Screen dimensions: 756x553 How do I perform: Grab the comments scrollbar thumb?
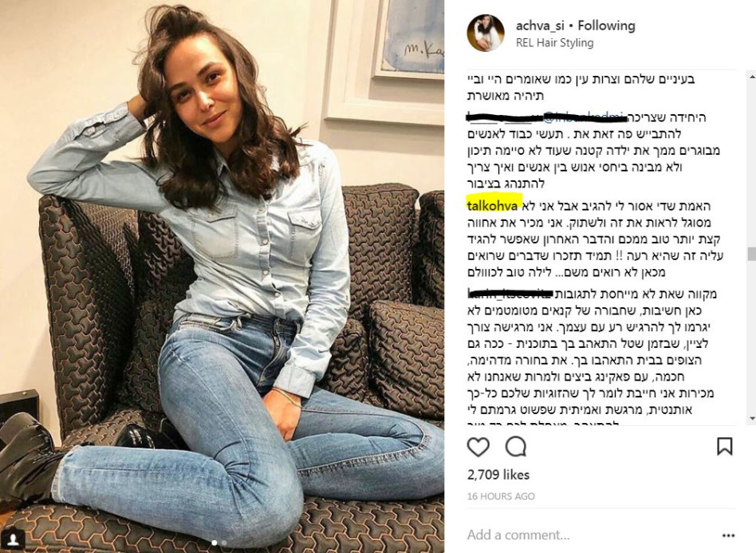(x=752, y=254)
